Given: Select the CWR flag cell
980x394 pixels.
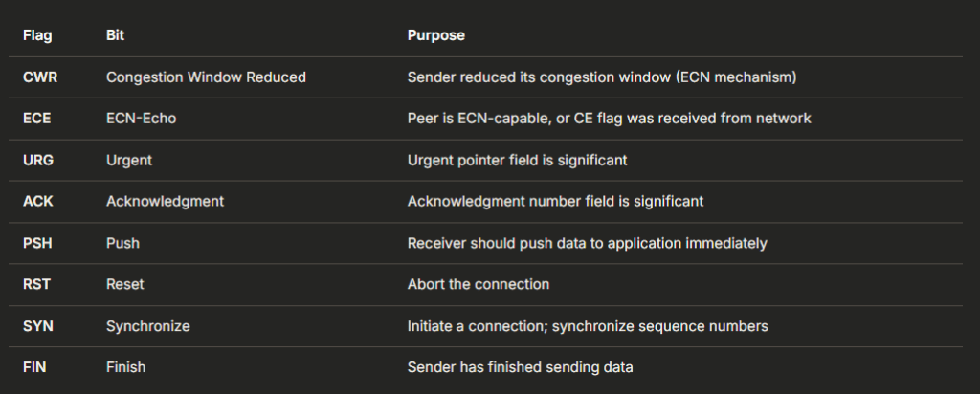Looking at the screenshot, I should [40, 77].
